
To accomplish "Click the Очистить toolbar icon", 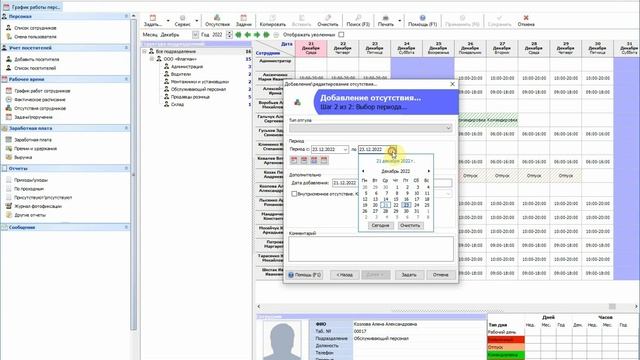I will point(328,20).
